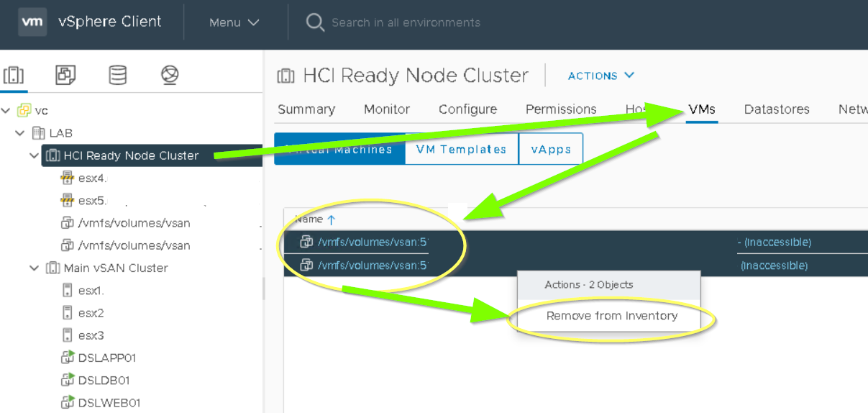The image size is (868, 413).
Task: Click second /vmfs/volumes/vsan:5 VM link
Action: [x=373, y=265]
